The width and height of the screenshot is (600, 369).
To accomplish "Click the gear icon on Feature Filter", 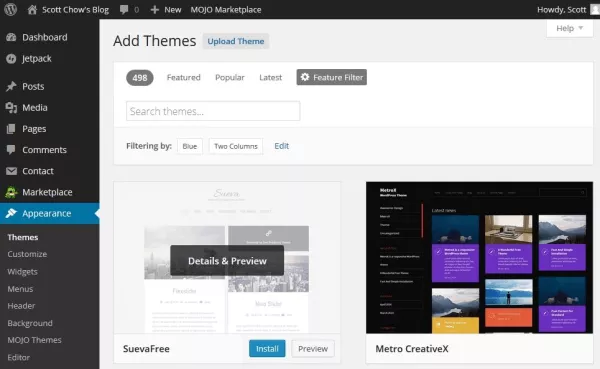I will (305, 77).
